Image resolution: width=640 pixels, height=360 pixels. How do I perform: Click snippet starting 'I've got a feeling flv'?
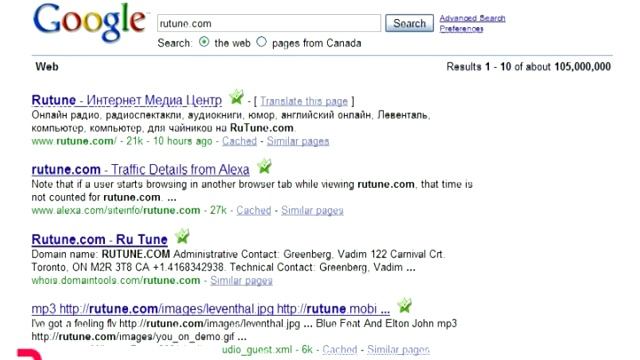(x=244, y=330)
